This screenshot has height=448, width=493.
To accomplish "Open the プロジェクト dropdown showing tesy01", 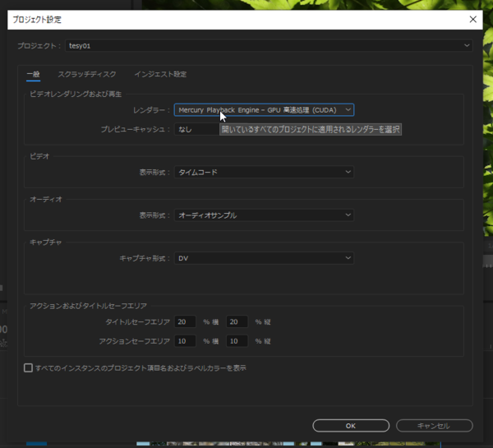I will tap(269, 45).
